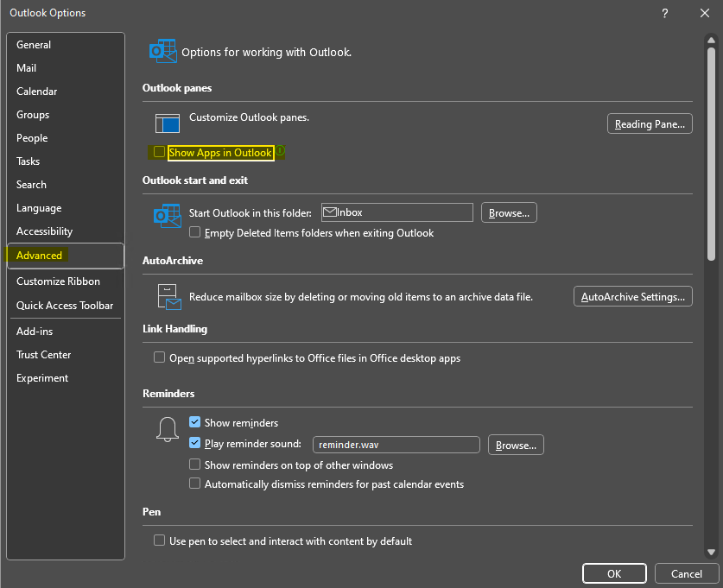Close the Outlook Options dialog
Image resolution: width=723 pixels, height=588 pixels.
point(705,13)
